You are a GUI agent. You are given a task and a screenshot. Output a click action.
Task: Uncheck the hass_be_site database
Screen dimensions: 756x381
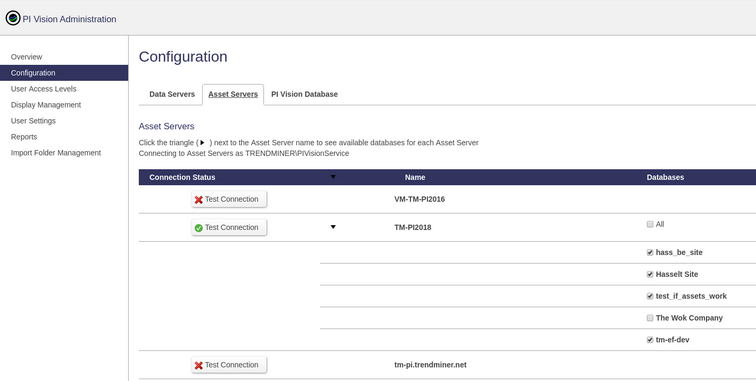coord(650,252)
